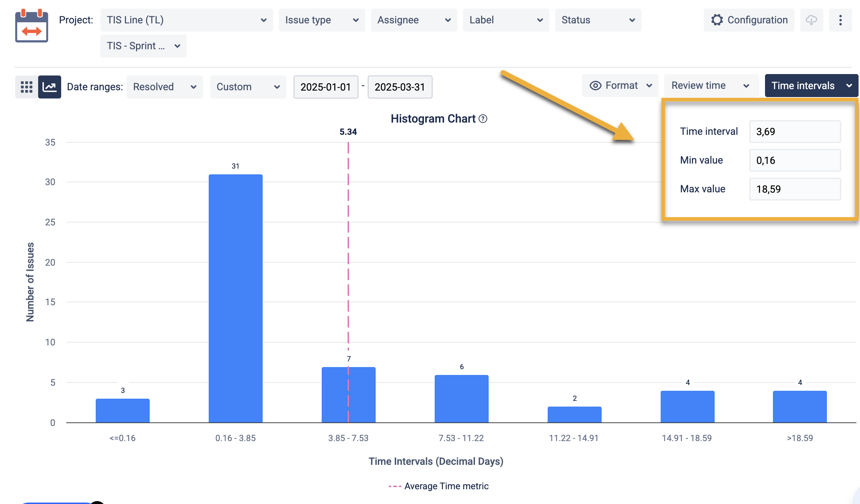
Task: Click the Max value input field
Action: [x=795, y=189]
